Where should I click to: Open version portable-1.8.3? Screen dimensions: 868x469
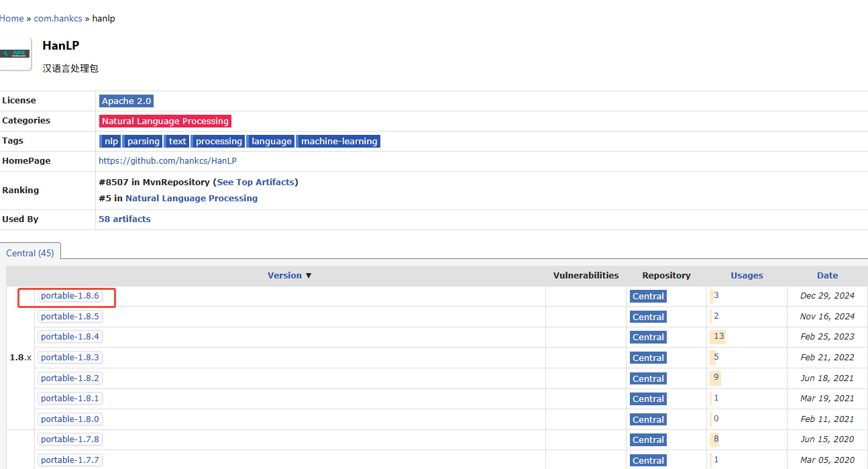pos(70,358)
